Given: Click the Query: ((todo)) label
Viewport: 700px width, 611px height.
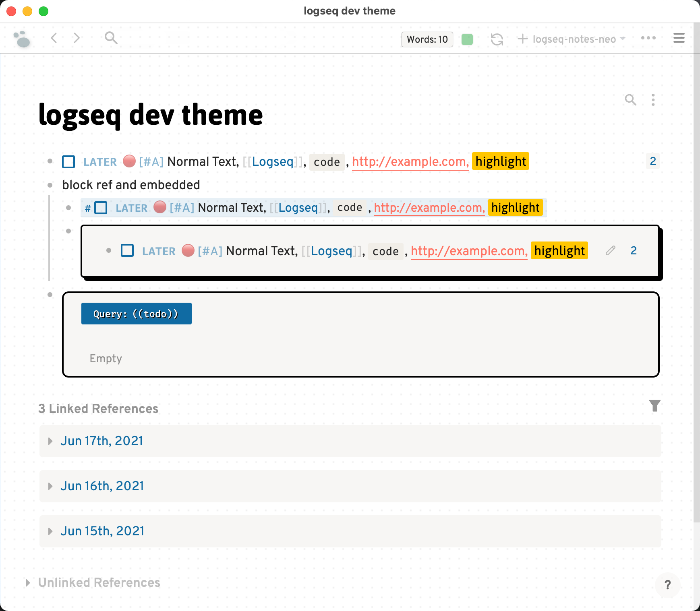Looking at the screenshot, I should [x=136, y=314].
